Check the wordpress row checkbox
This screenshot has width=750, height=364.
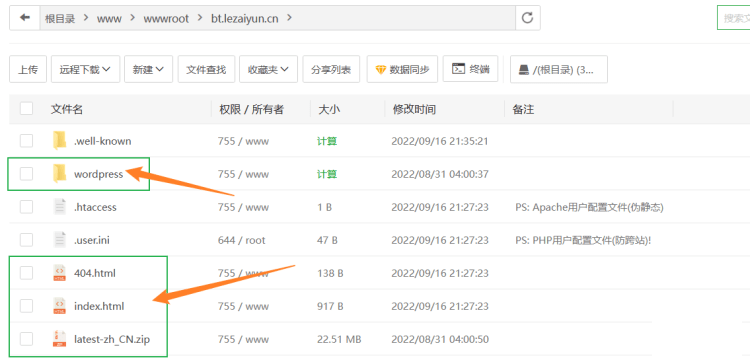point(26,174)
